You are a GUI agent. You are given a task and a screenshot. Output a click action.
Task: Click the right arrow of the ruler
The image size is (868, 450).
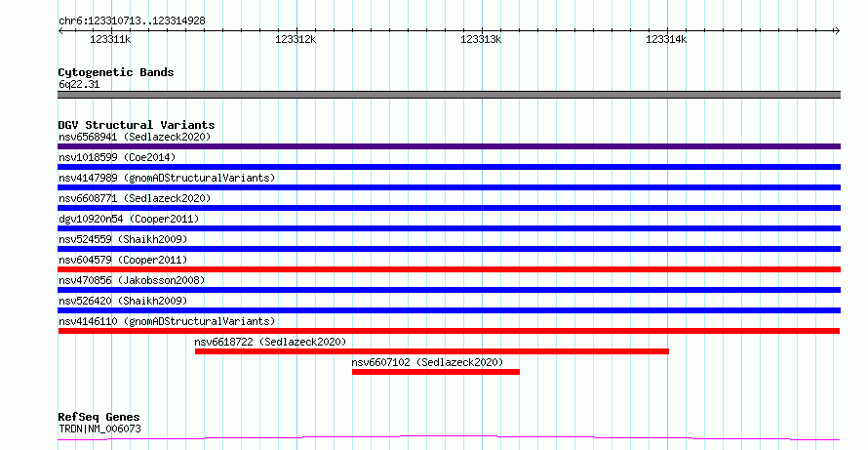pyautogui.click(x=837, y=31)
